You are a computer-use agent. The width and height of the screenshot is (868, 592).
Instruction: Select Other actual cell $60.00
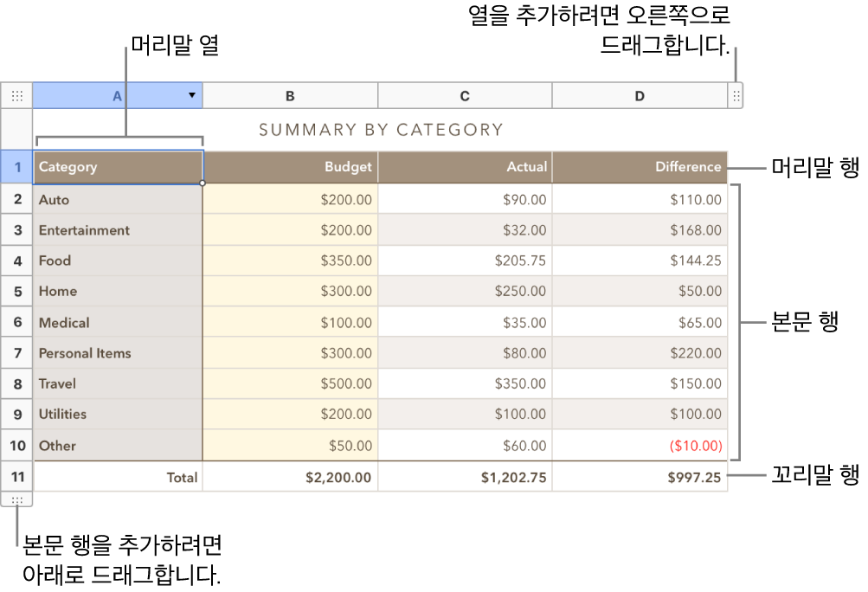point(465,445)
